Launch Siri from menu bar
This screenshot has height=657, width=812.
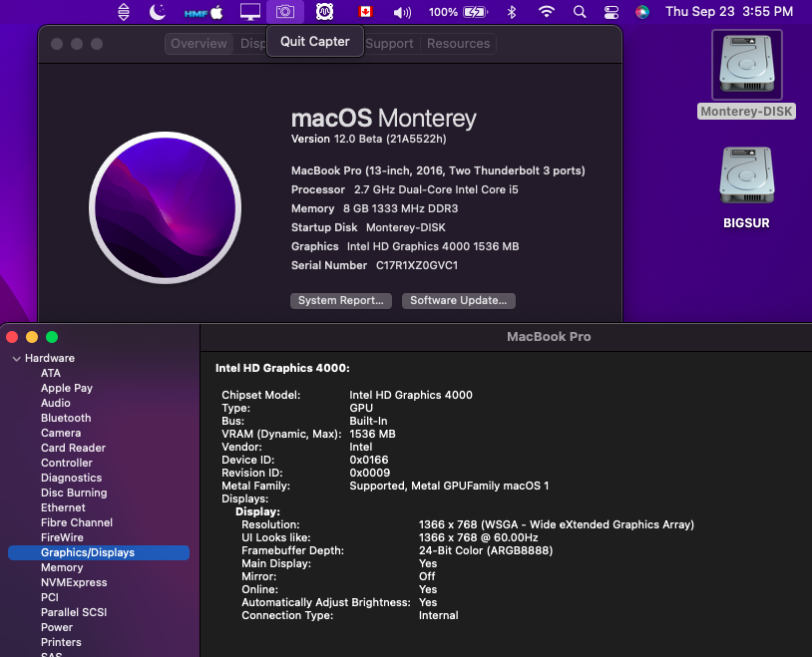[642, 12]
